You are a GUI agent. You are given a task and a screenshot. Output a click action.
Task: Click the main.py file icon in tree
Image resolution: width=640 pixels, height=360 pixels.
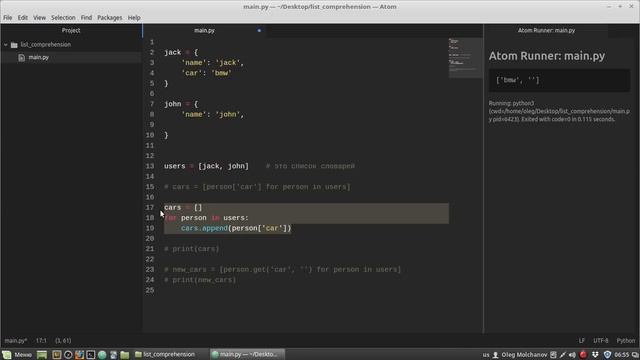pyautogui.click(x=22, y=58)
